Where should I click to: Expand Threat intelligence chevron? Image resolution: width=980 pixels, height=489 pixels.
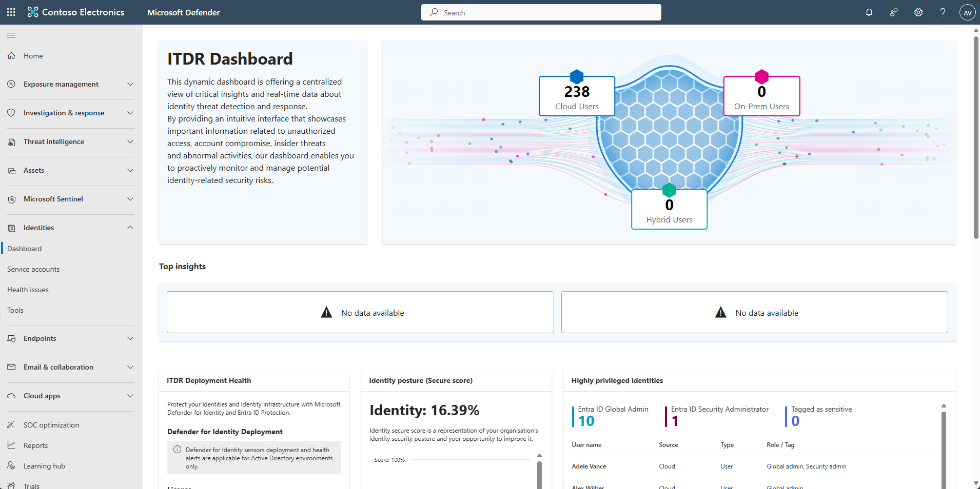point(130,141)
